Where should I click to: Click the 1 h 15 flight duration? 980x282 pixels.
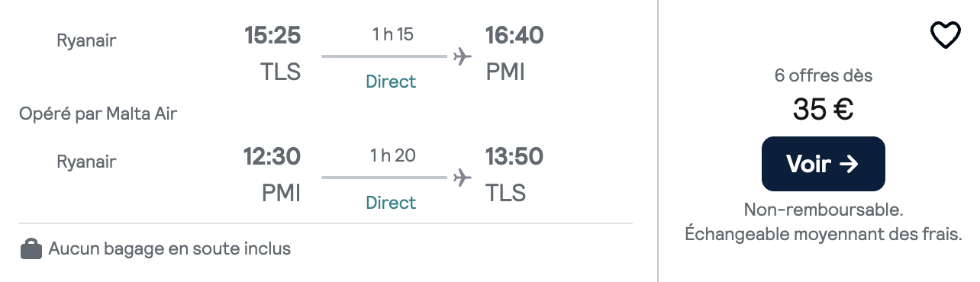coord(392,34)
